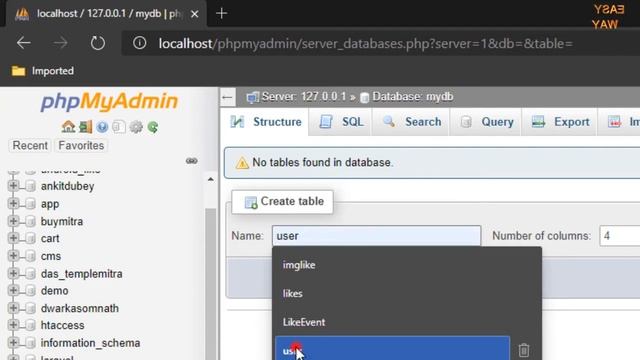Image resolution: width=640 pixels, height=360 pixels.
Task: Open the htaccess database
Action: 62,325
